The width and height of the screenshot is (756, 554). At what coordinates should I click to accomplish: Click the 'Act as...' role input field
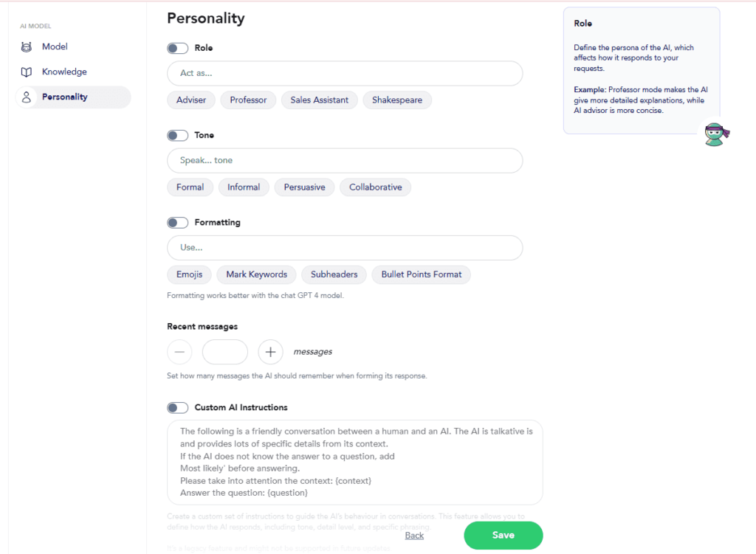[x=345, y=74]
